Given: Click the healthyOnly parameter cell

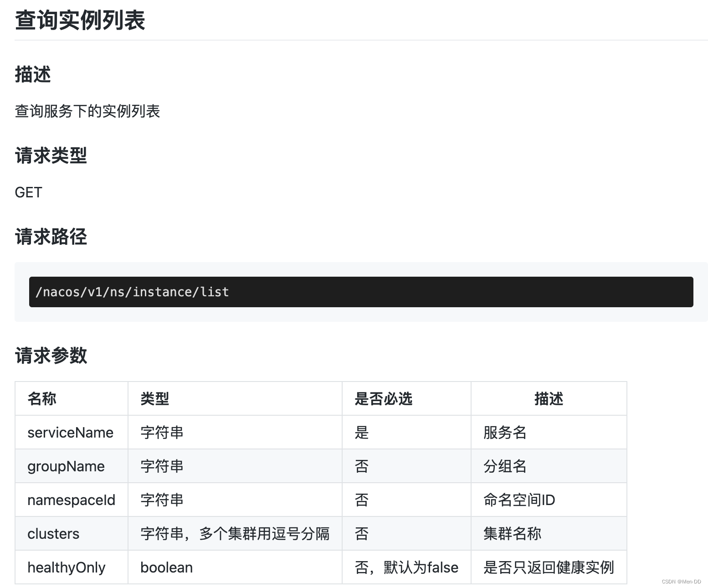Looking at the screenshot, I should pyautogui.click(x=72, y=567).
